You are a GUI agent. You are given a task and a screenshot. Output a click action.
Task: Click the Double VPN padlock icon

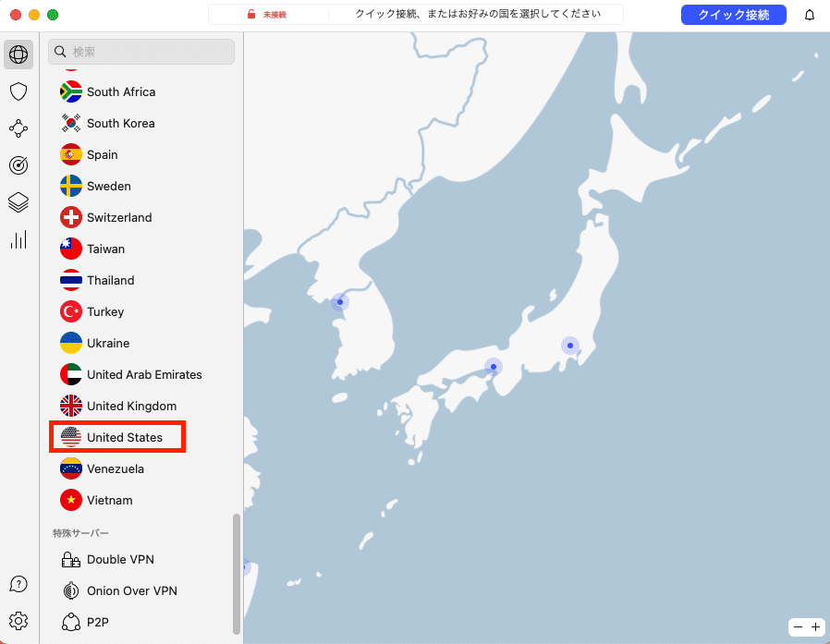coord(71,559)
